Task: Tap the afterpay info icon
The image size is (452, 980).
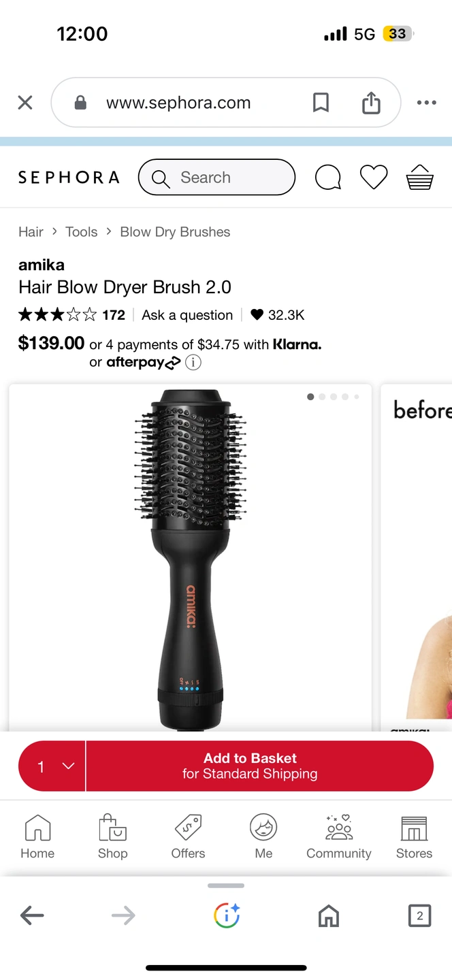Action: click(x=193, y=363)
